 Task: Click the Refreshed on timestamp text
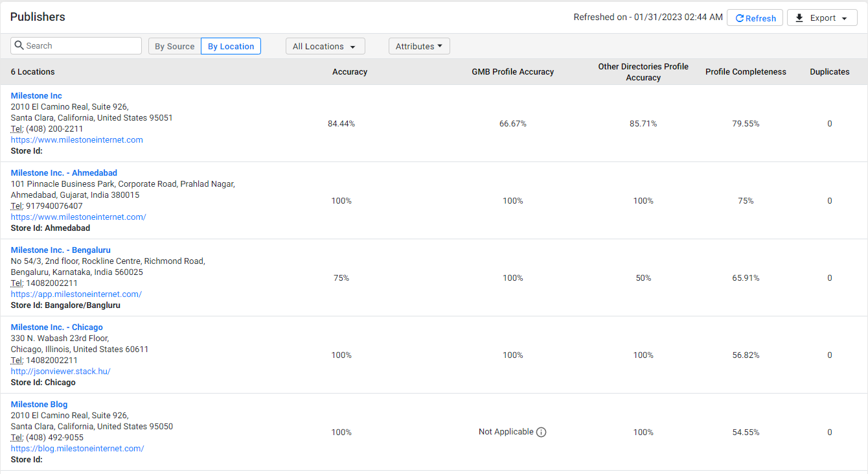(648, 18)
